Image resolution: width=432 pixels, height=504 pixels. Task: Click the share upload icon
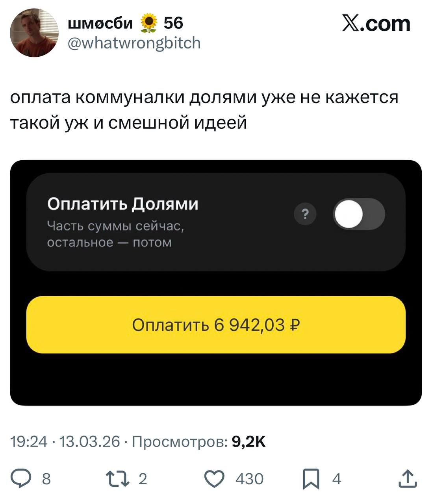(x=408, y=479)
